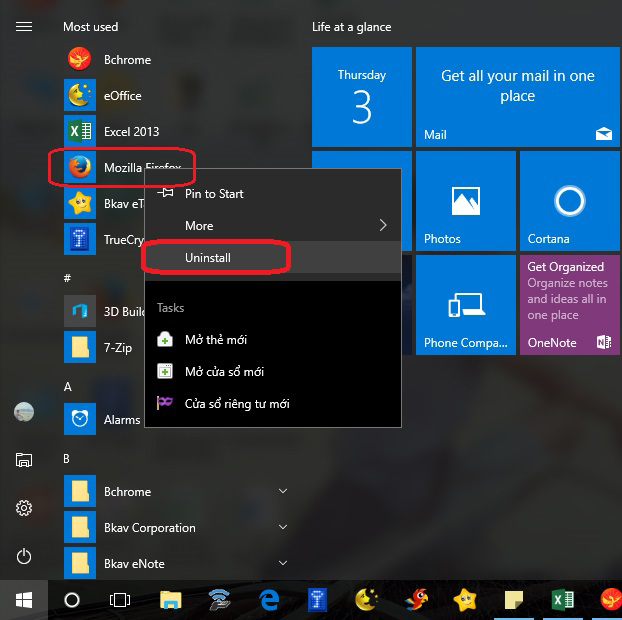The image size is (622, 620).
Task: Select Cửa sổ riêng tư mới task
Action: (273, 404)
